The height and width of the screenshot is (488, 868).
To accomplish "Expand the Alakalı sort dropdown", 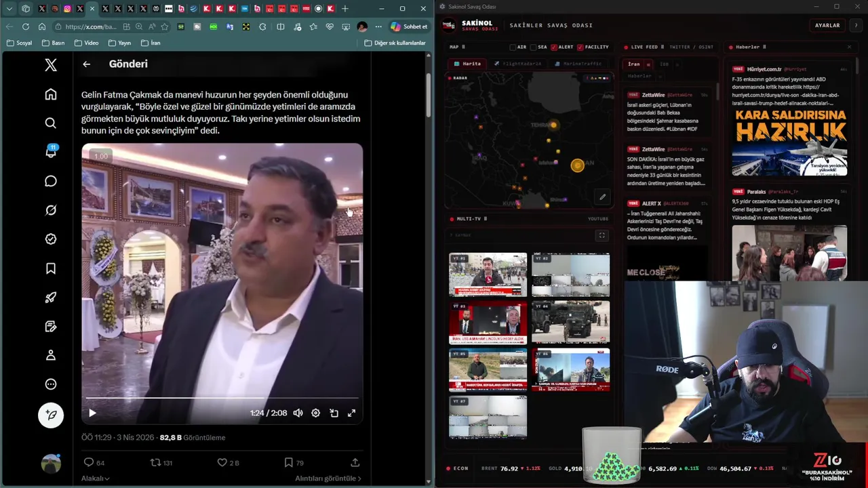I will click(95, 479).
